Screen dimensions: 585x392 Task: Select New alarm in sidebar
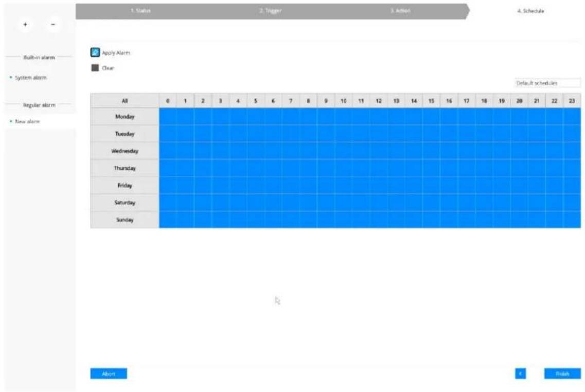pyautogui.click(x=27, y=121)
